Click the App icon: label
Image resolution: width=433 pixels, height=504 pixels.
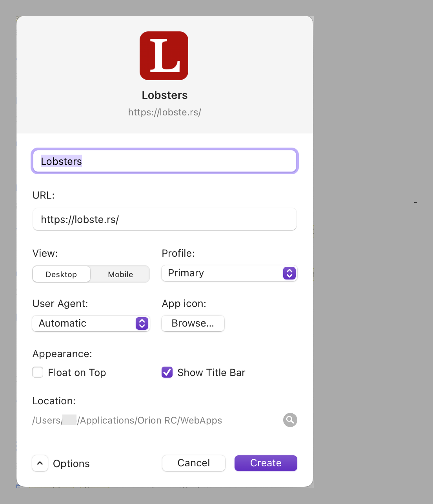click(184, 303)
